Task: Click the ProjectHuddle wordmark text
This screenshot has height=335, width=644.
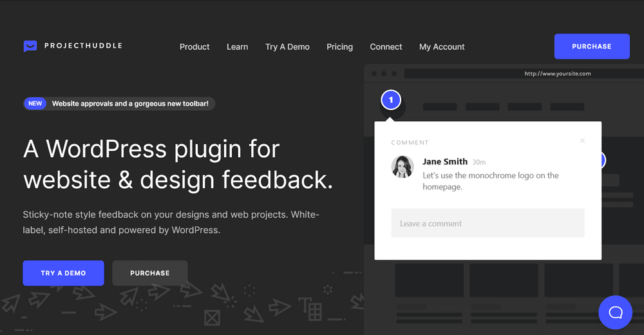Action: pos(83,46)
